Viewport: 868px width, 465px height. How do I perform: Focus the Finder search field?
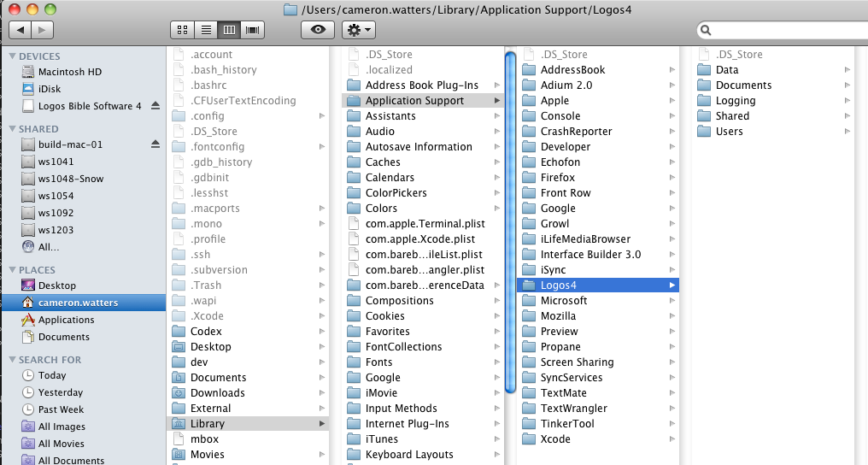pyautogui.click(x=782, y=30)
